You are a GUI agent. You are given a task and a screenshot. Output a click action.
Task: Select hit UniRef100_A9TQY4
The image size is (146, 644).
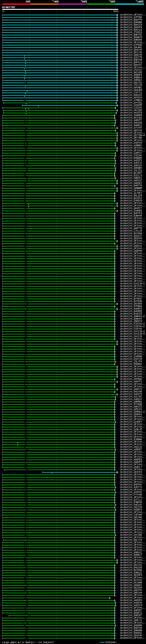pyautogui.click(x=131, y=98)
